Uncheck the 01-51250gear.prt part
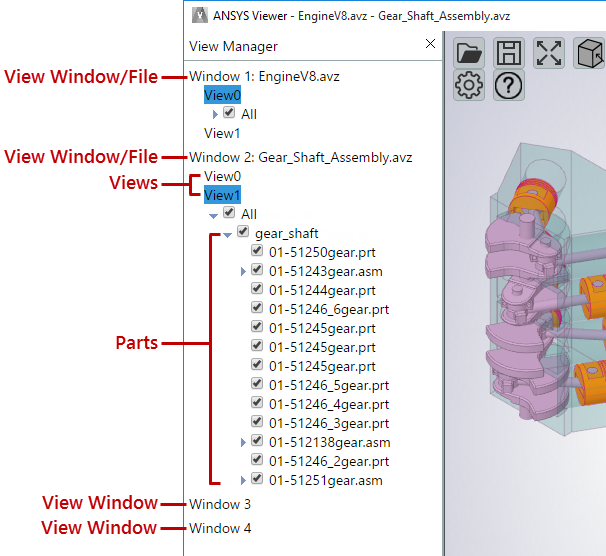 257,251
